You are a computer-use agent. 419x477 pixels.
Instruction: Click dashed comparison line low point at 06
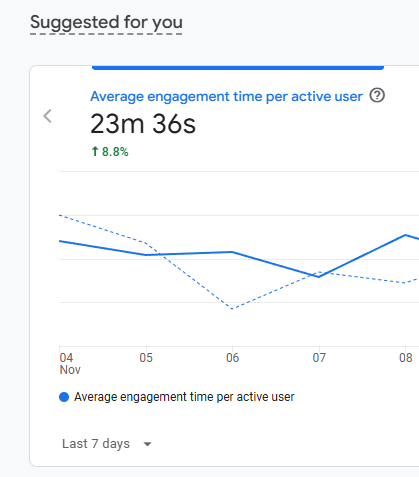(x=232, y=309)
